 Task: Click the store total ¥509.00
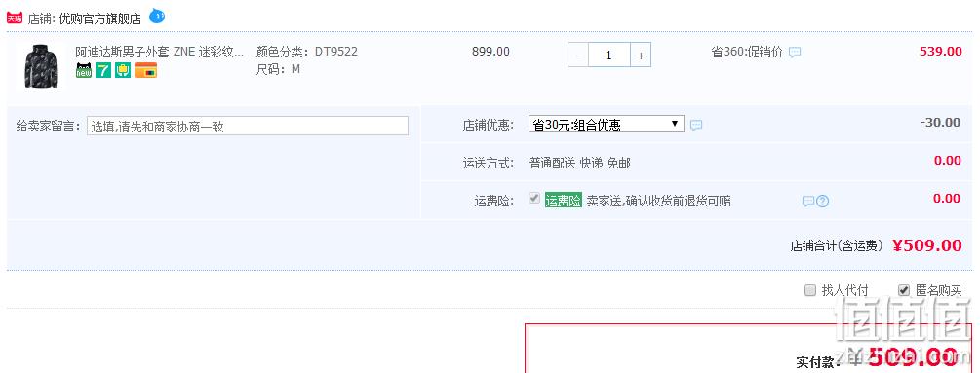[x=927, y=245]
